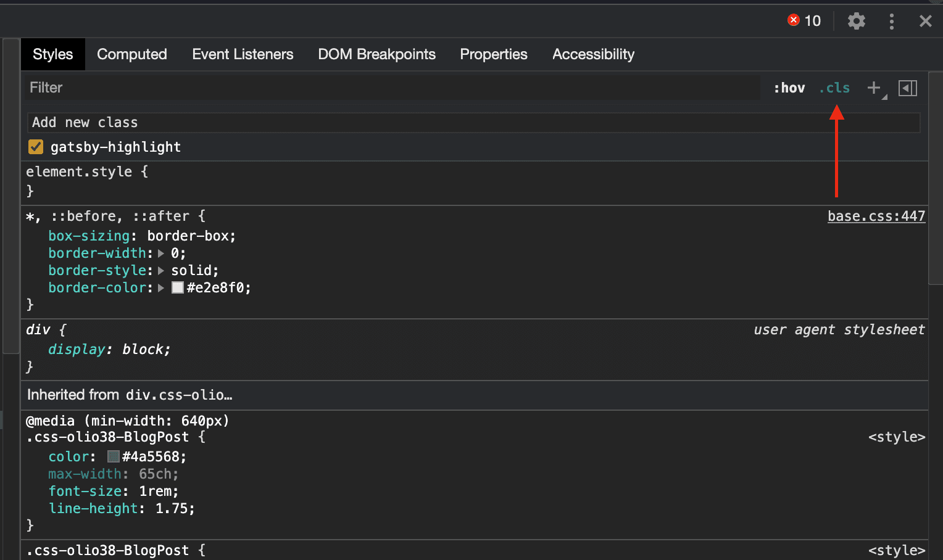Uncheck the gatsby-highlight class checkbox
This screenshot has height=560, width=943.
pyautogui.click(x=36, y=147)
